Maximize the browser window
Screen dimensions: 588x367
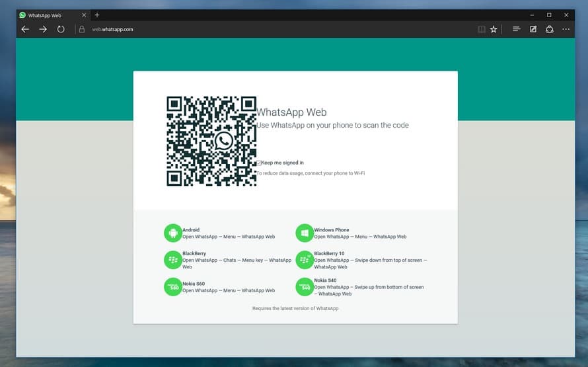click(549, 15)
